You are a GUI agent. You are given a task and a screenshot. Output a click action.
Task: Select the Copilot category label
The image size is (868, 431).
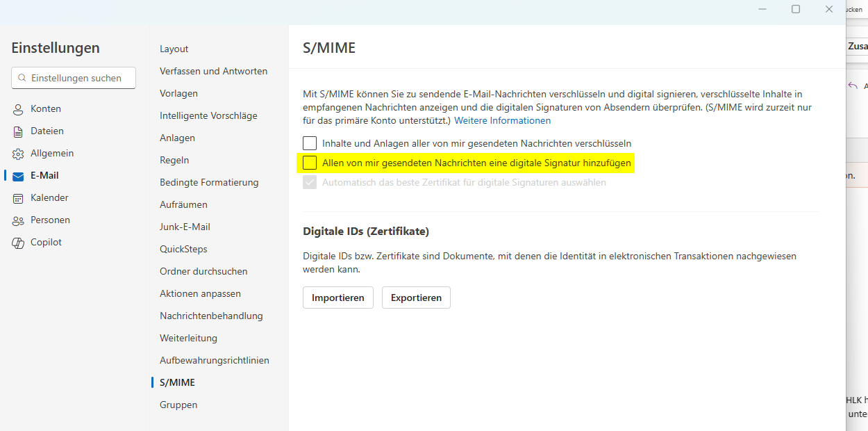point(46,242)
